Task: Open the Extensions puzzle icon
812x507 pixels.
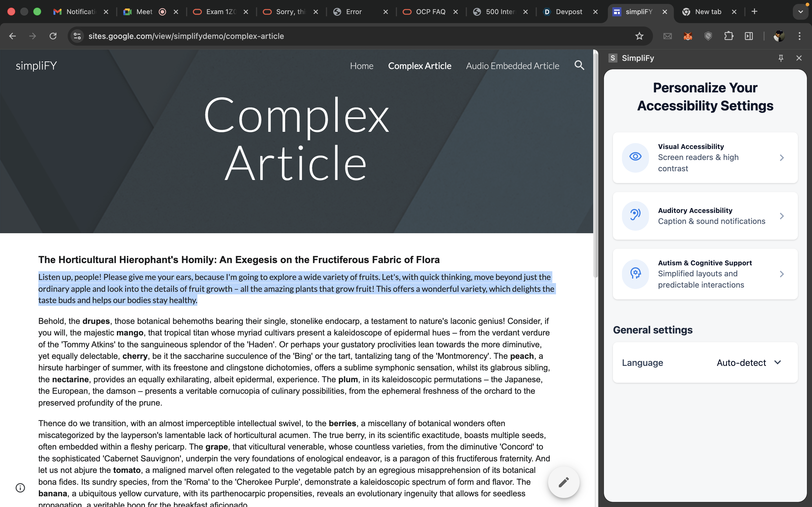Action: point(729,36)
